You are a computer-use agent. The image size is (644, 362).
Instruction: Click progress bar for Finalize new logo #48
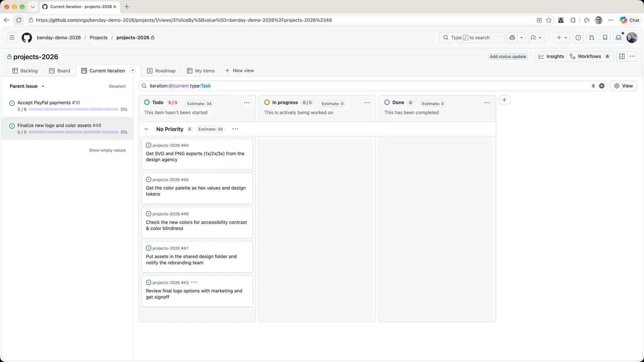73,132
